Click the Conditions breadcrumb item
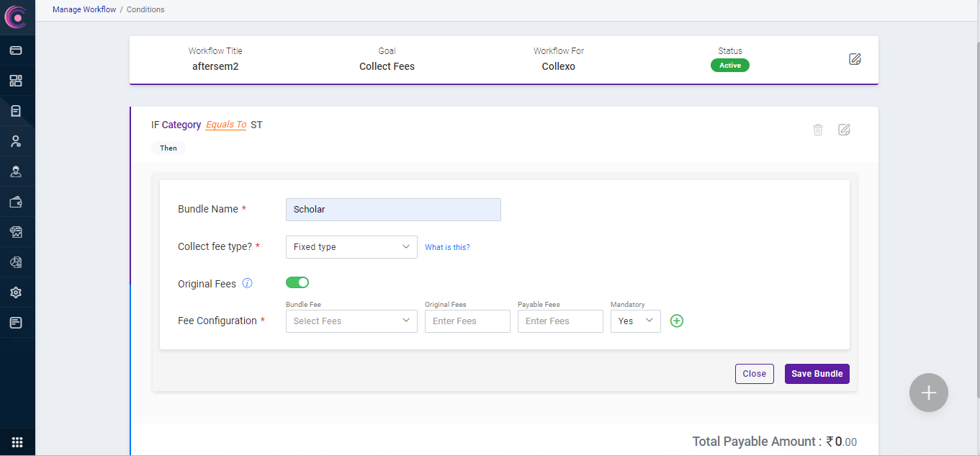This screenshot has height=456, width=980. (x=145, y=9)
